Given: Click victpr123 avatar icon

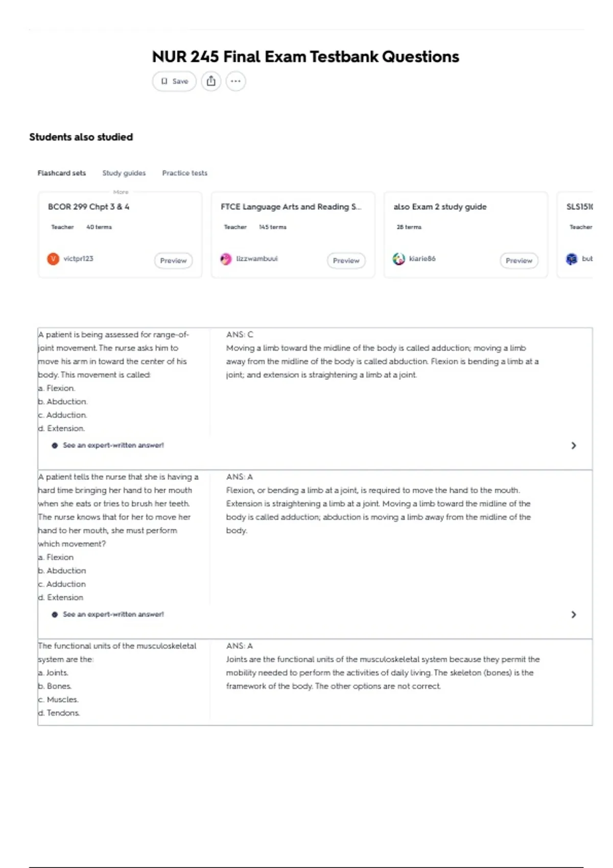Looking at the screenshot, I should pyautogui.click(x=53, y=259).
